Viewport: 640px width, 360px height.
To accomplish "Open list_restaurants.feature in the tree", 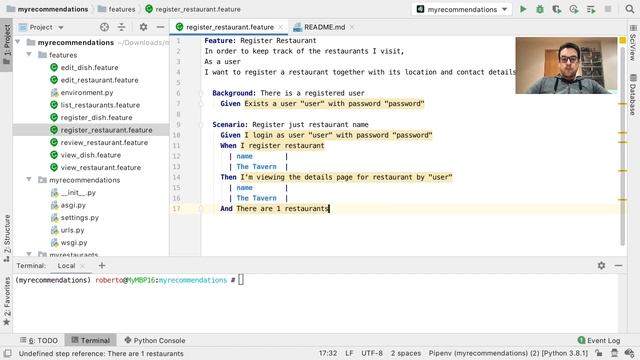I will point(100,105).
